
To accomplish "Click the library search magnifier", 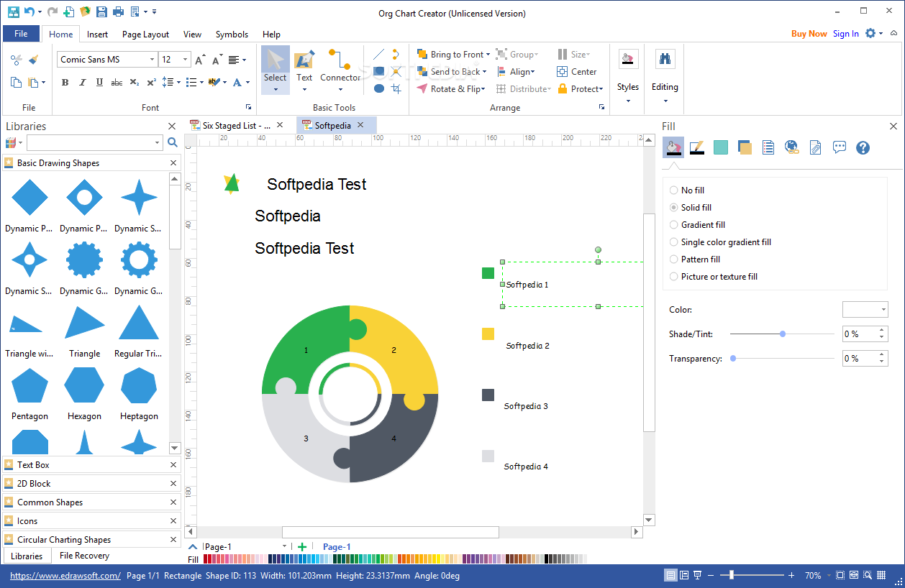I will pos(173,142).
